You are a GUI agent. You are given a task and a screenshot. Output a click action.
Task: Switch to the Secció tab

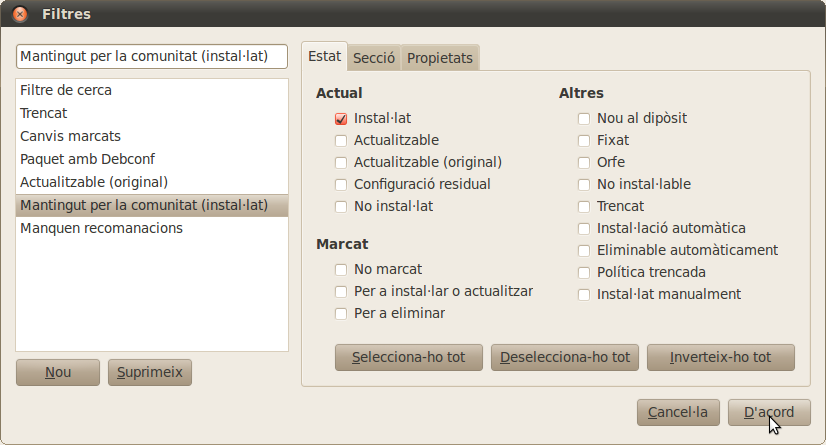pyautogui.click(x=374, y=58)
